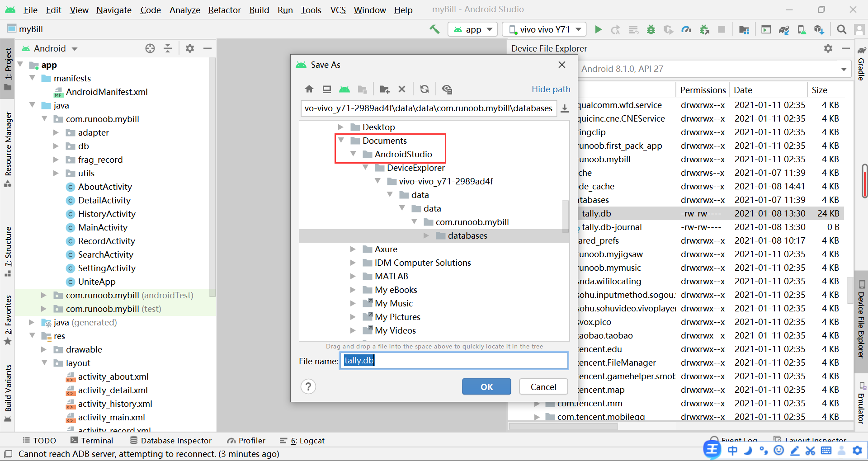Collapse the manifests folder in project tree
The image size is (868, 461).
(32, 78)
